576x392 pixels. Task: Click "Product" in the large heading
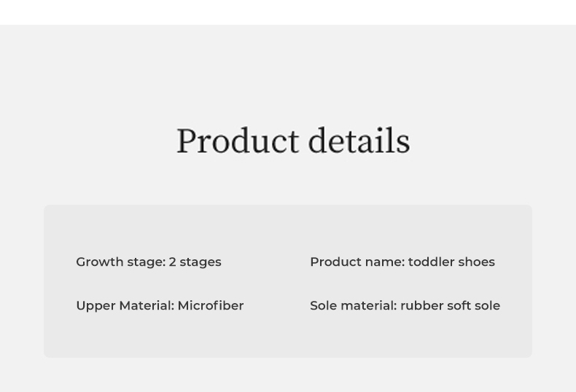238,141
